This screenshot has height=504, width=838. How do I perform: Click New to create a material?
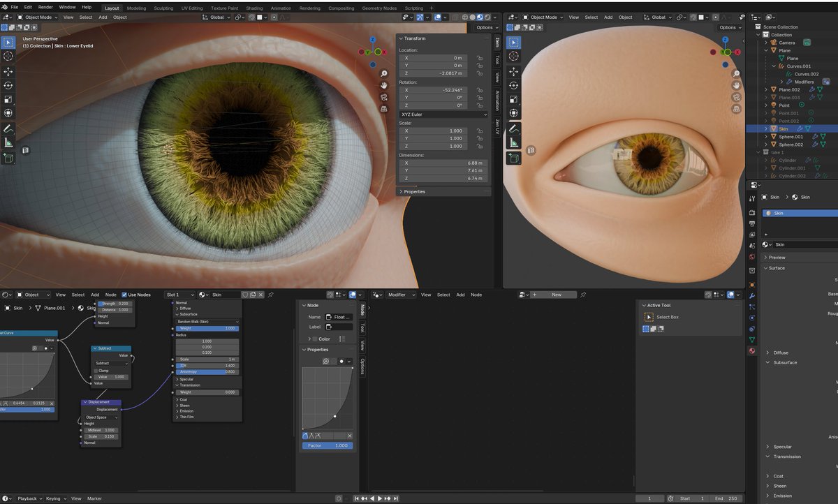[555, 294]
